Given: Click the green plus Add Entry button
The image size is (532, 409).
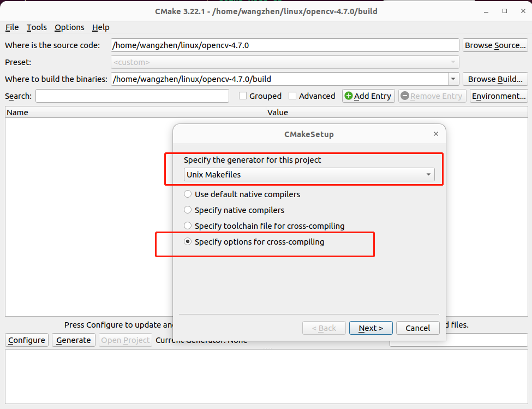Looking at the screenshot, I should point(368,96).
